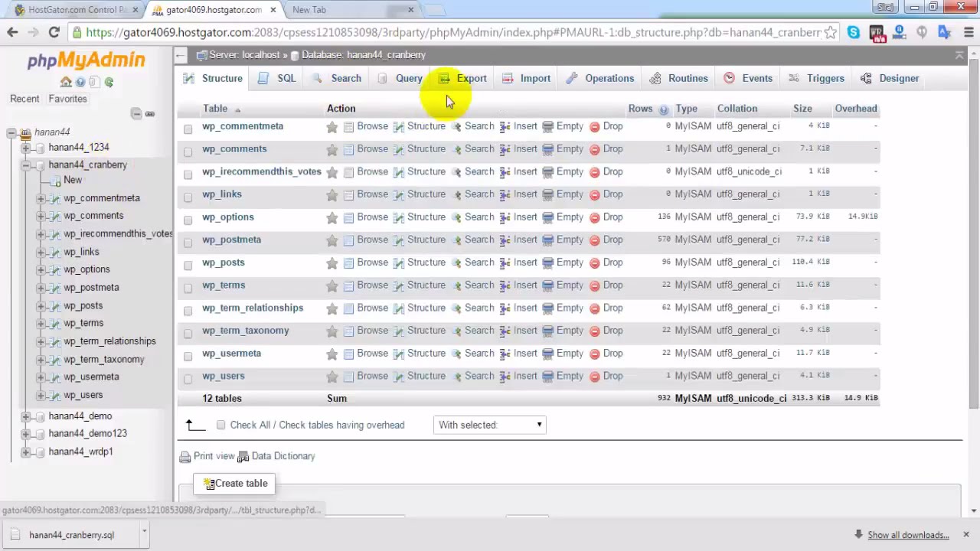The width and height of the screenshot is (980, 551).
Task: Reload the page in browser
Action: (x=54, y=32)
